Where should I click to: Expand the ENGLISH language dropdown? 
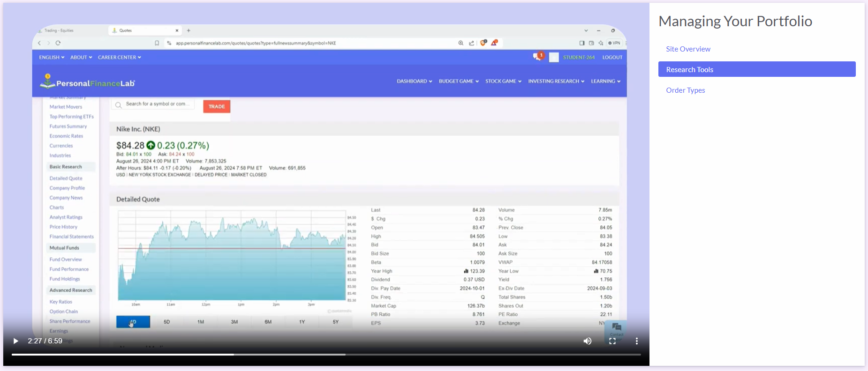[52, 57]
